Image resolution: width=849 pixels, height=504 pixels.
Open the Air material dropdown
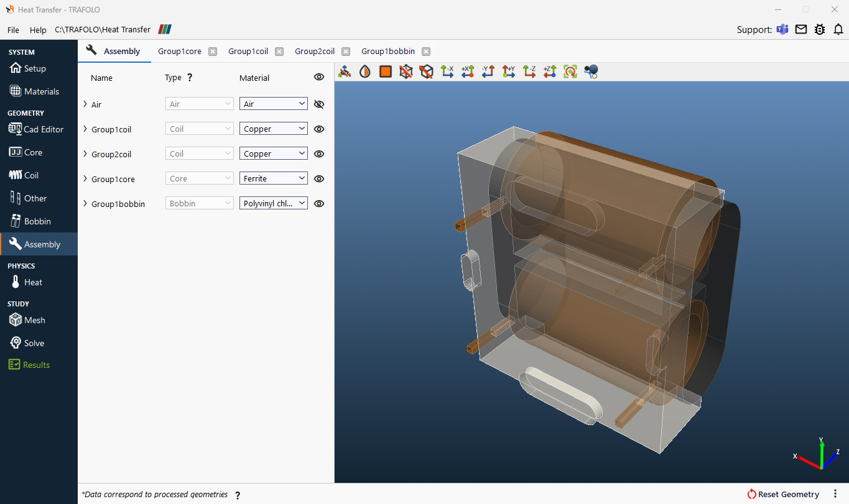tap(274, 104)
